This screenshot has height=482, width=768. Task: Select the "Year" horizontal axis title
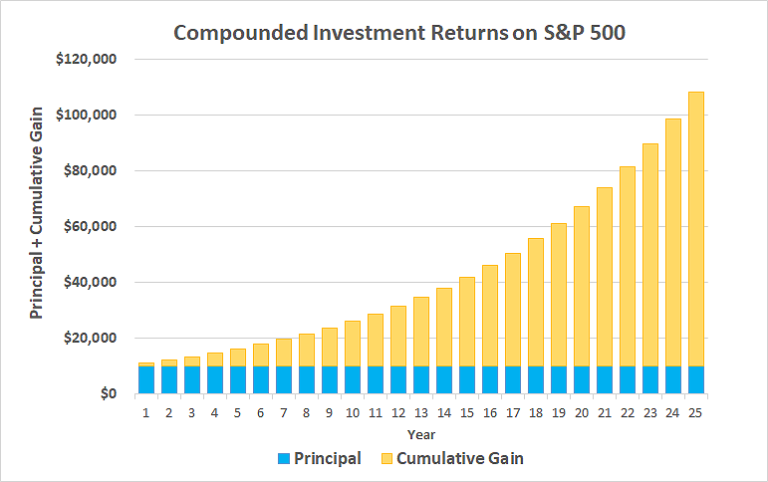click(x=421, y=434)
